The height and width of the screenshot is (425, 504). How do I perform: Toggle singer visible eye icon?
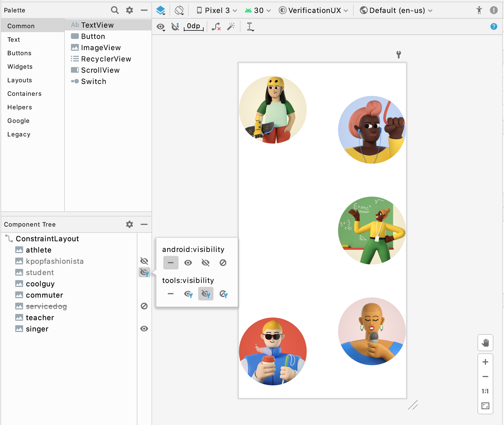[x=144, y=329]
